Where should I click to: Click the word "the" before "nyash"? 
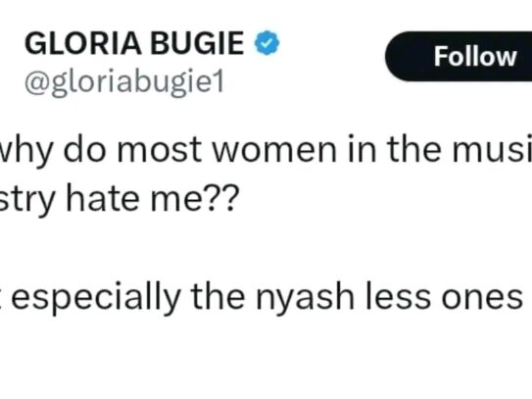218,296
